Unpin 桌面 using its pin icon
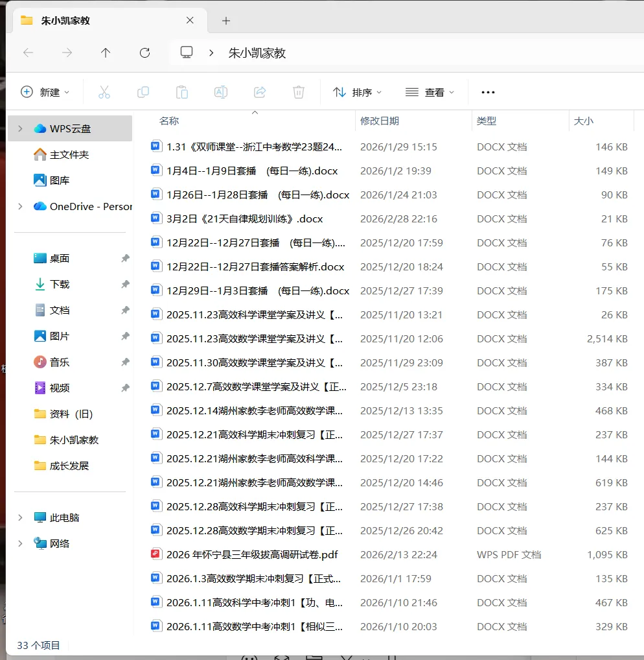The height and width of the screenshot is (660, 644). click(125, 259)
